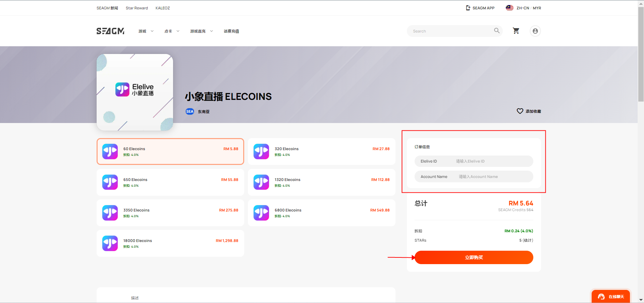The image size is (644, 303).
Task: Focus the Account Name input field
Action: point(474,177)
